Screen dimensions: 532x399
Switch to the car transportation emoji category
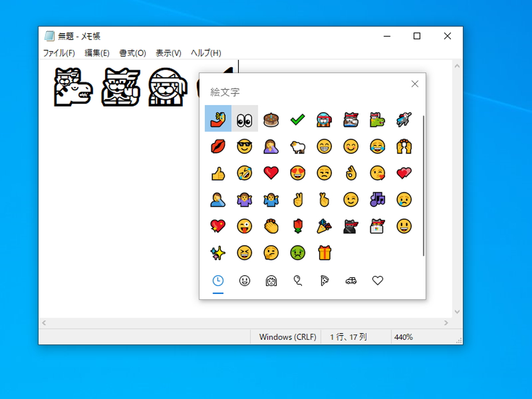click(351, 281)
